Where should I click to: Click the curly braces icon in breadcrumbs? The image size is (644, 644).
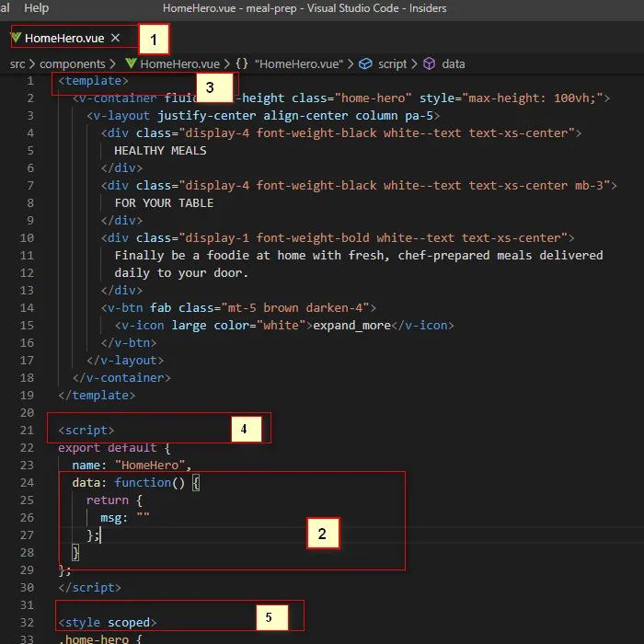coord(242,63)
